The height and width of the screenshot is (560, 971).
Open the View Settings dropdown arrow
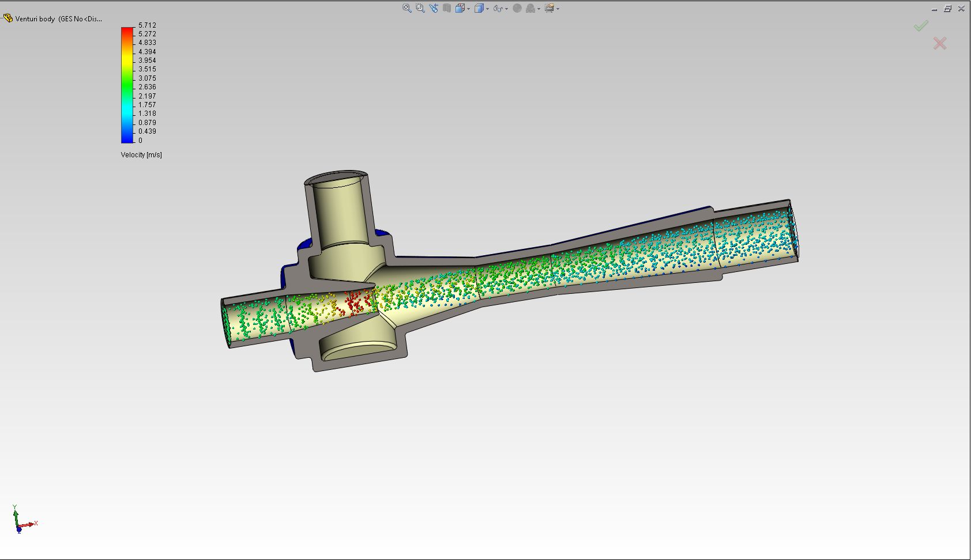click(x=558, y=9)
